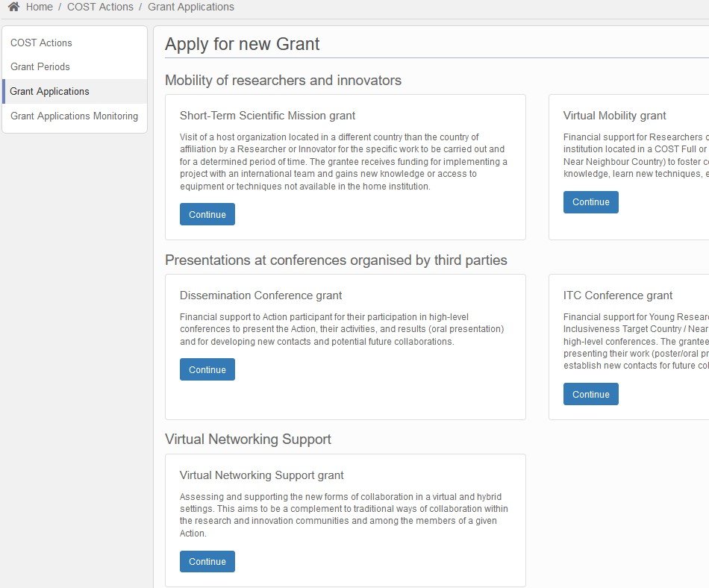Select Grant Applications Monitoring in the sidebar
Screen dimensions: 709x588
tap(74, 116)
